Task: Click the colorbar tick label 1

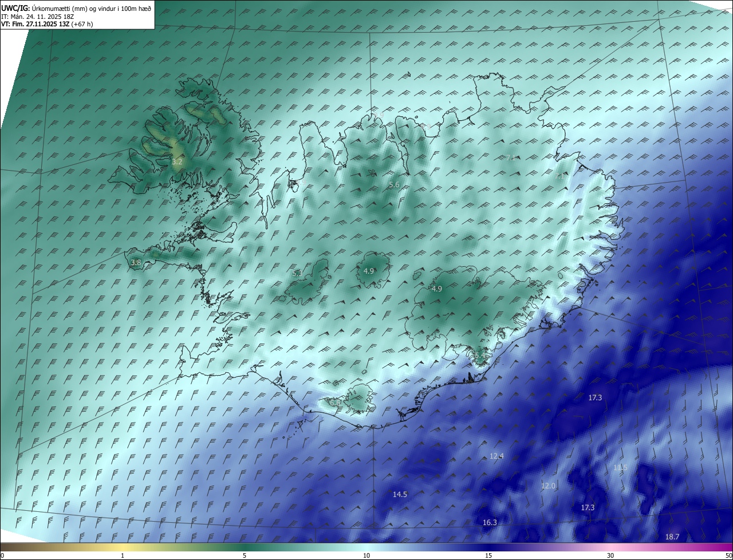Action: pos(123,555)
